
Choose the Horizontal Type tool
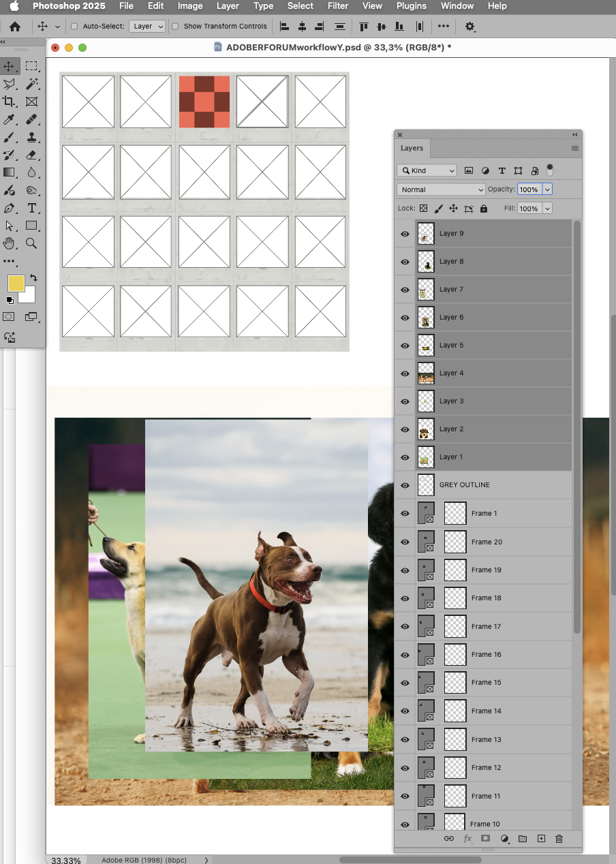(31, 208)
